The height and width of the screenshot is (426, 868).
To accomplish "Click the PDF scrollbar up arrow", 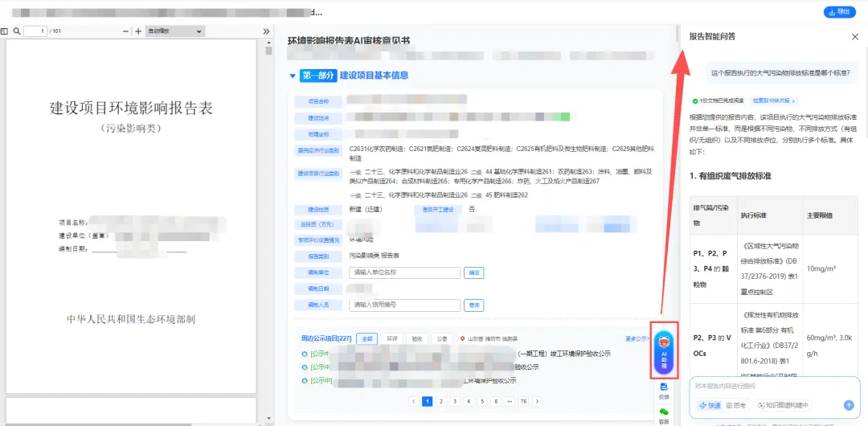I will click(x=269, y=42).
